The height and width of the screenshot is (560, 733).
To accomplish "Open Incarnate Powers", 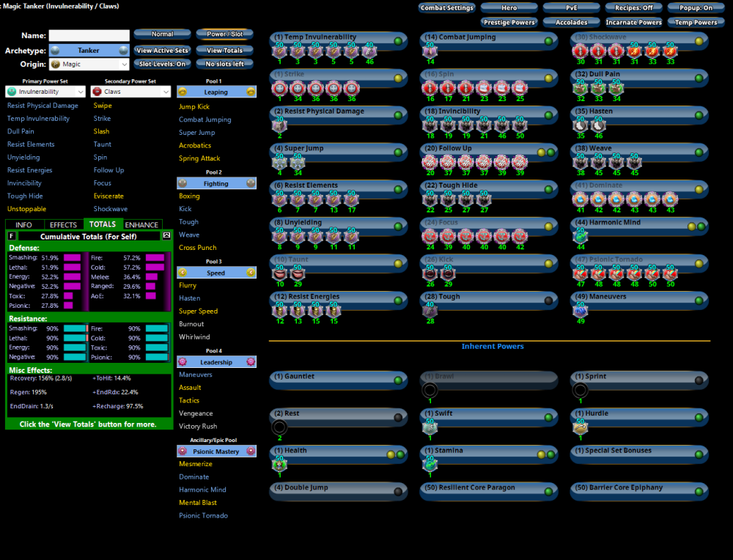I will click(x=634, y=22).
